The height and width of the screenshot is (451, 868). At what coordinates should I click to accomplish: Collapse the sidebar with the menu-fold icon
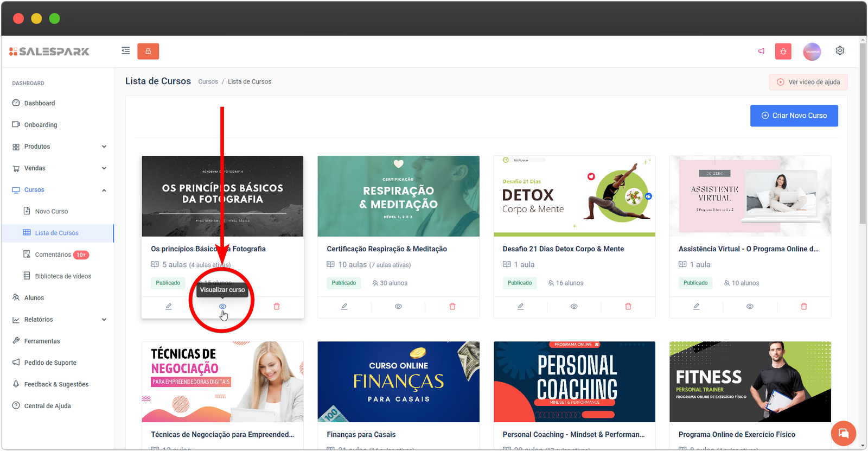[126, 51]
